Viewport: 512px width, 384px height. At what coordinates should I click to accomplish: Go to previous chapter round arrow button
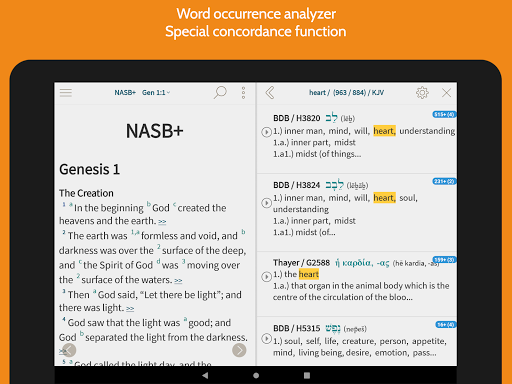(x=69, y=350)
